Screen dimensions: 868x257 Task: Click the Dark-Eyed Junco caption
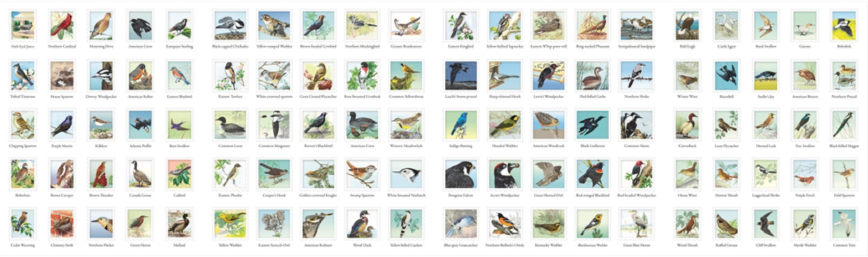22,47
